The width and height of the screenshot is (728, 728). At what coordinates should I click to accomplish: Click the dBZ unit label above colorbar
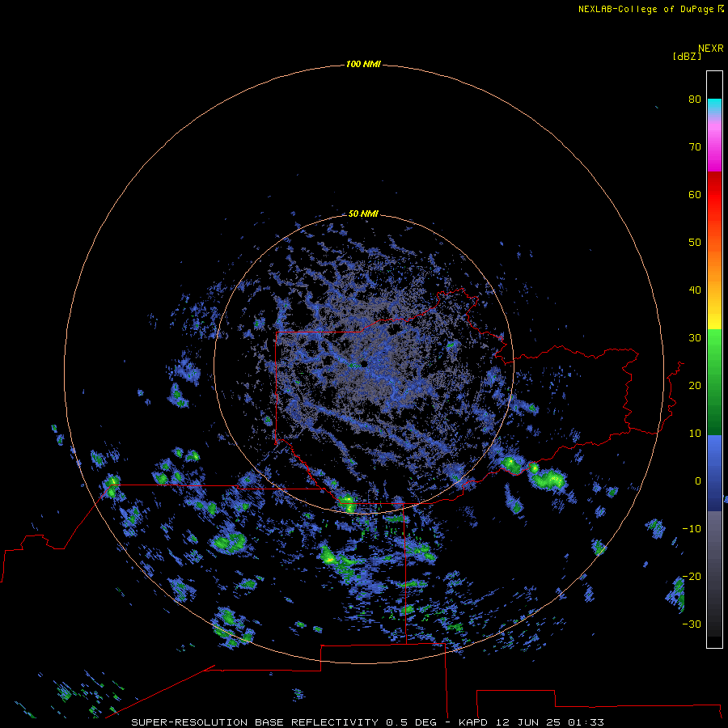[x=687, y=56]
